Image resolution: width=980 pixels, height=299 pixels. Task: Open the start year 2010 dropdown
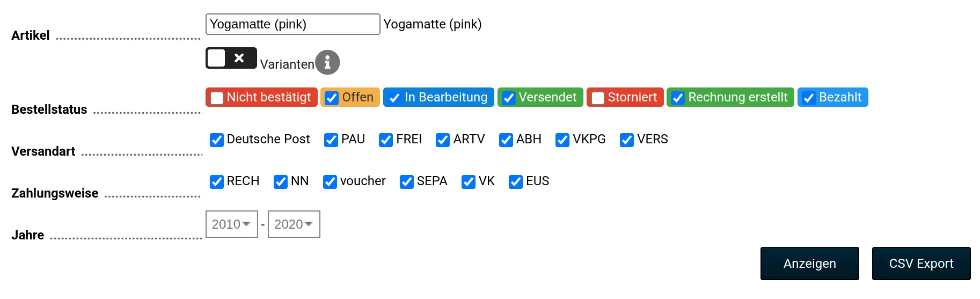pyautogui.click(x=232, y=224)
